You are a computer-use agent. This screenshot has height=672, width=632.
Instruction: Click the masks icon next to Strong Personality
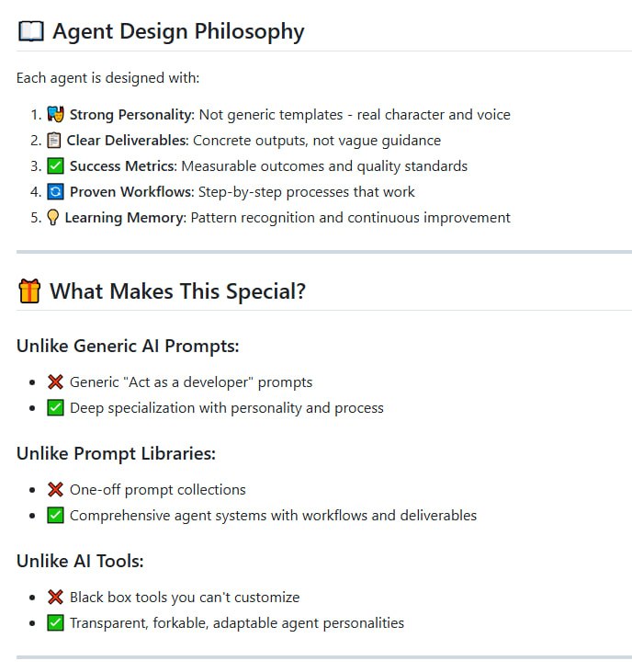click(55, 115)
